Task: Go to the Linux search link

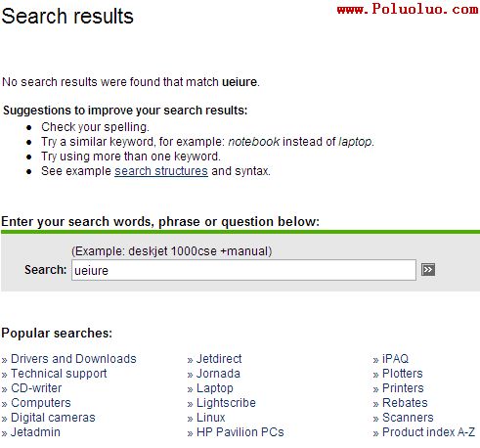Action: (x=211, y=418)
